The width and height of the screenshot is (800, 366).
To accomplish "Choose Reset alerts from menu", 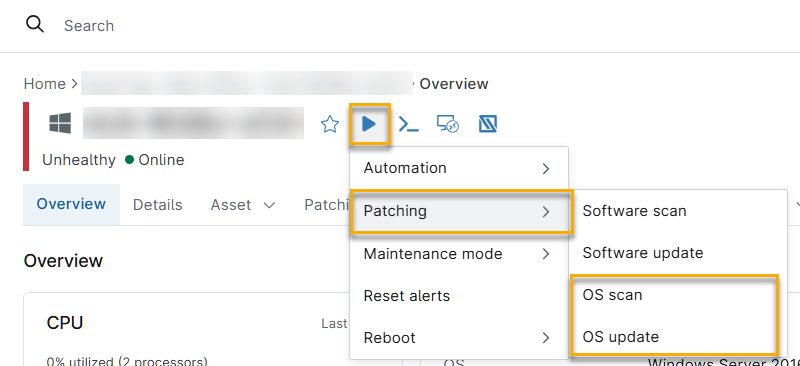I will pos(459,296).
